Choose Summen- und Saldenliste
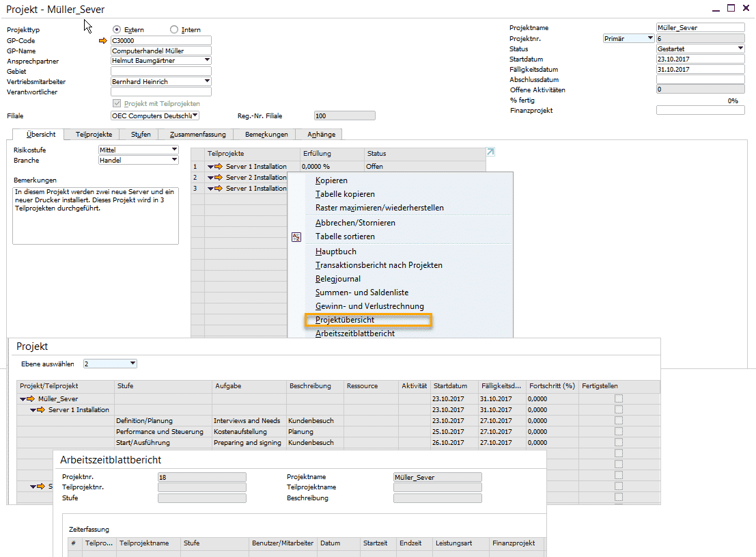This screenshot has width=756, height=557. click(361, 293)
